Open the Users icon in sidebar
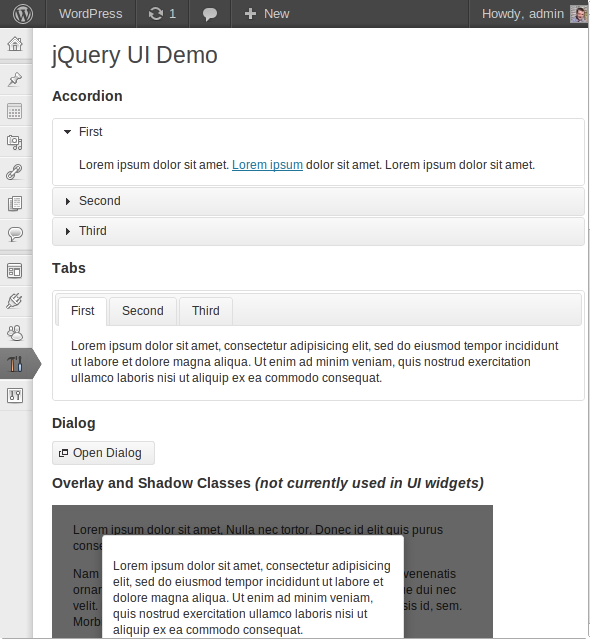The height and width of the screenshot is (639, 590). pos(15,333)
